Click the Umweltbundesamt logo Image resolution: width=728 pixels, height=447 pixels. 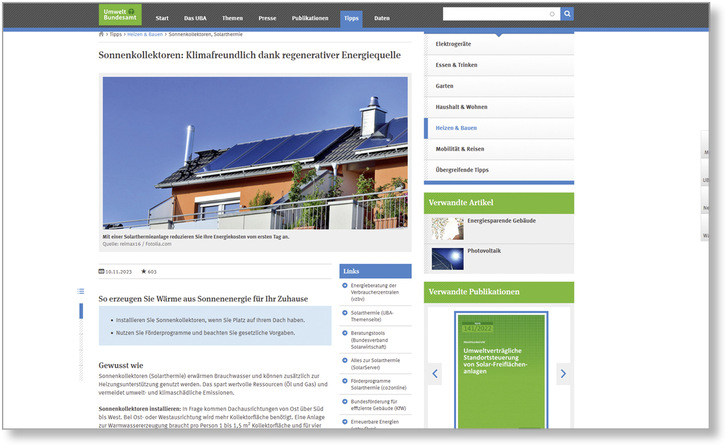point(120,15)
